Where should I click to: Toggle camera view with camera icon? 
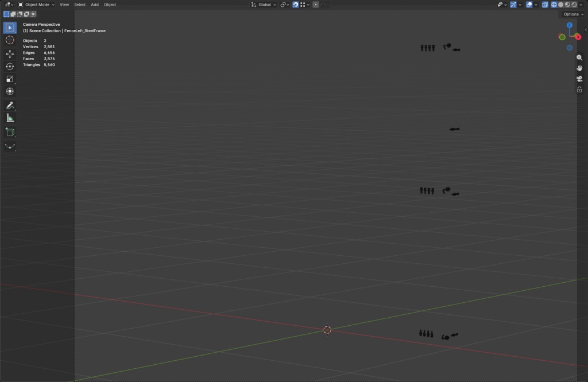click(579, 79)
